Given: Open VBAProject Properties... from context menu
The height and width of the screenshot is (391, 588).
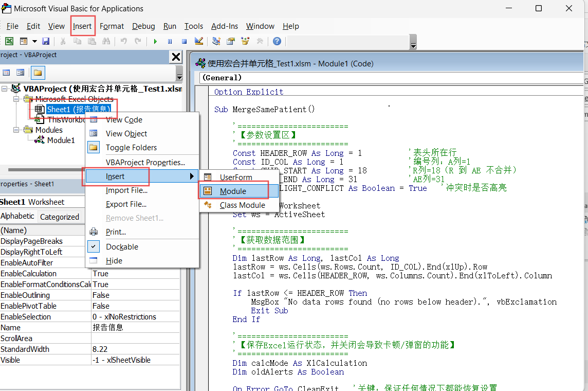Looking at the screenshot, I should 142,163.
